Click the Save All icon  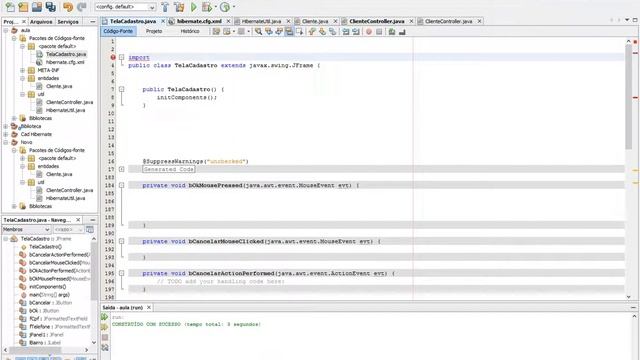click(x=51, y=7)
